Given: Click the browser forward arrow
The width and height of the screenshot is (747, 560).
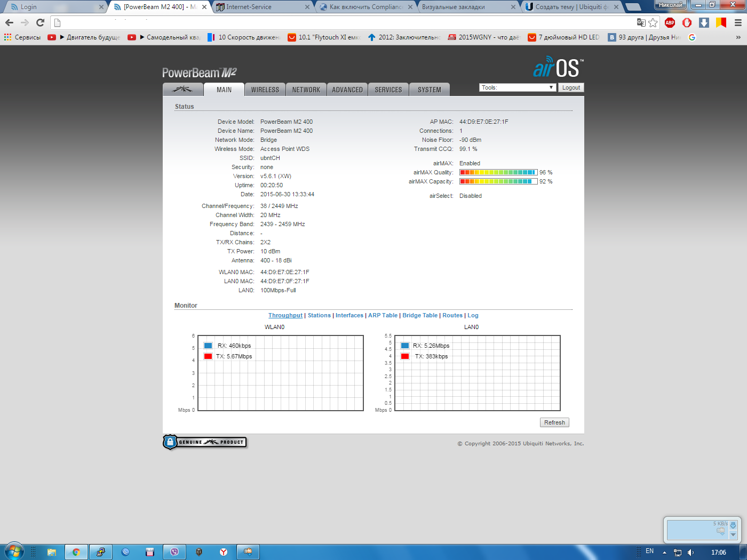Looking at the screenshot, I should click(x=25, y=22).
